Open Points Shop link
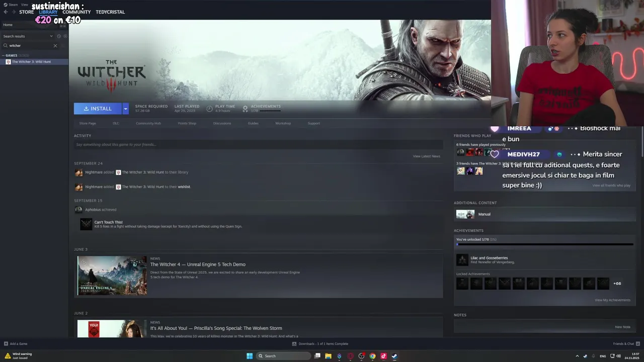The image size is (644, 362). [x=187, y=123]
